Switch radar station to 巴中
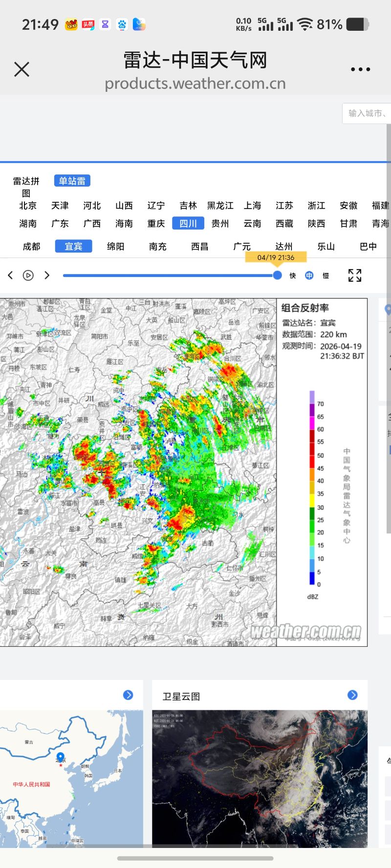The width and height of the screenshot is (391, 868). click(369, 247)
